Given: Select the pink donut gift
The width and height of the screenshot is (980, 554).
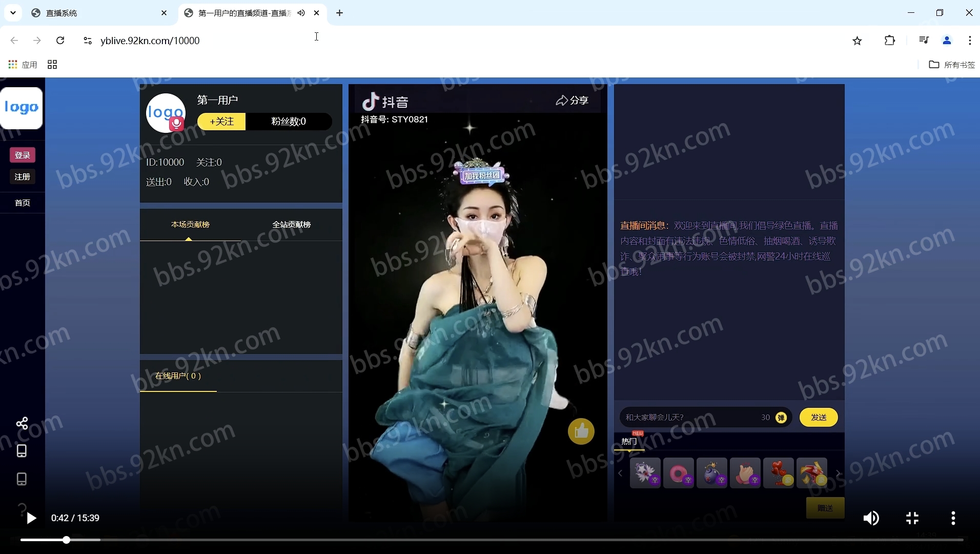Looking at the screenshot, I should pyautogui.click(x=679, y=473).
